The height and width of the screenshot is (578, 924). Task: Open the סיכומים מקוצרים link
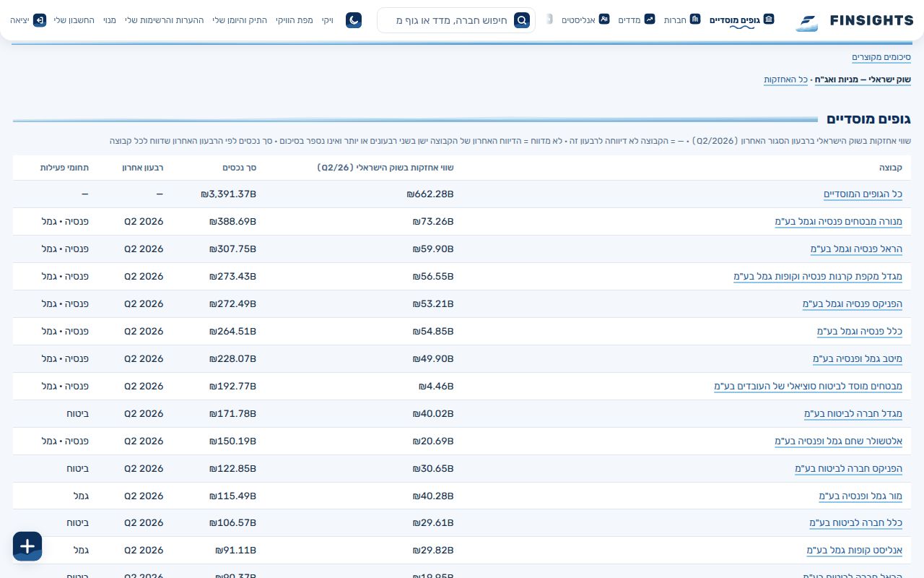tap(881, 57)
